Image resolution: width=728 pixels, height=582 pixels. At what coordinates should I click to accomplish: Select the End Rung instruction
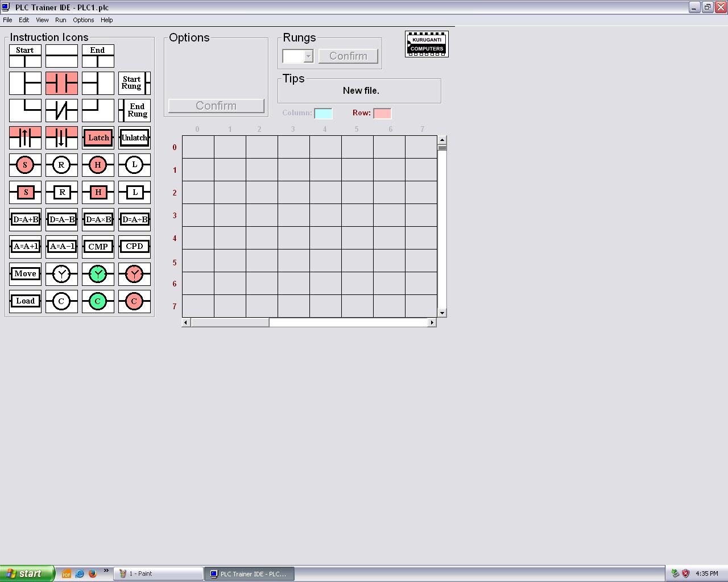(134, 110)
